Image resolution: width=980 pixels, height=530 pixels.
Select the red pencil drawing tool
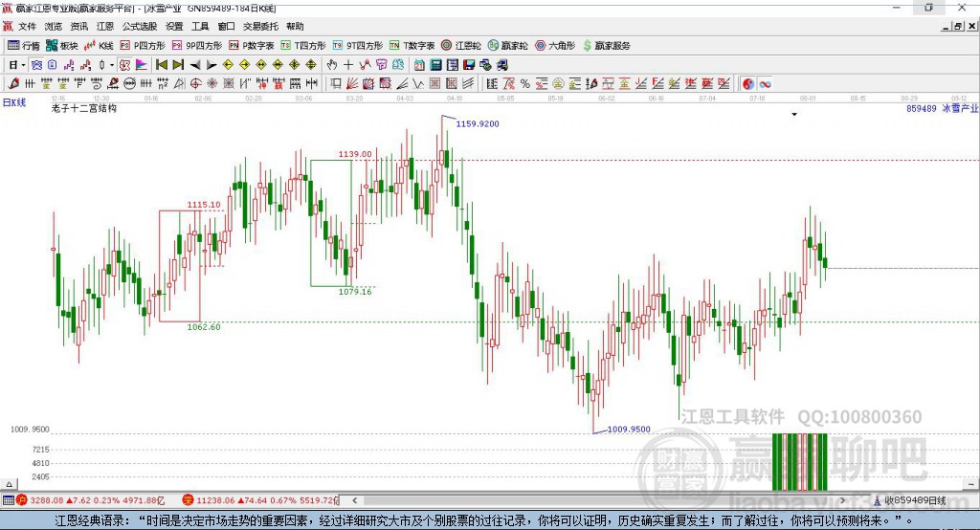tap(13, 84)
